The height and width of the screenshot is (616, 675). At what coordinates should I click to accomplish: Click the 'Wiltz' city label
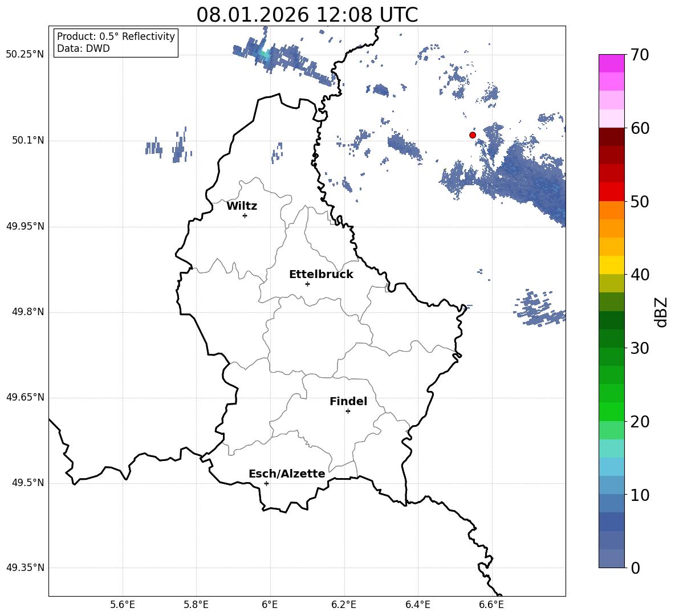click(242, 206)
